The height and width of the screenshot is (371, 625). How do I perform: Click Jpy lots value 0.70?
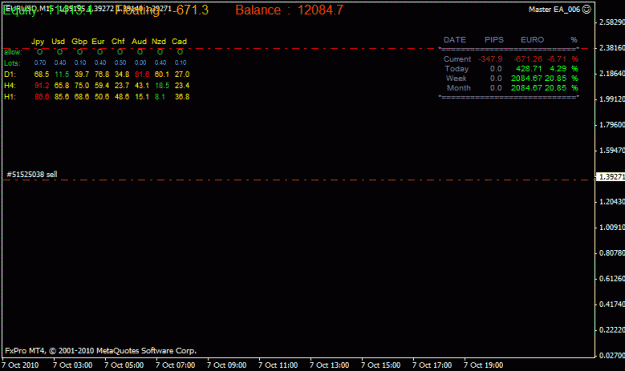(x=40, y=63)
